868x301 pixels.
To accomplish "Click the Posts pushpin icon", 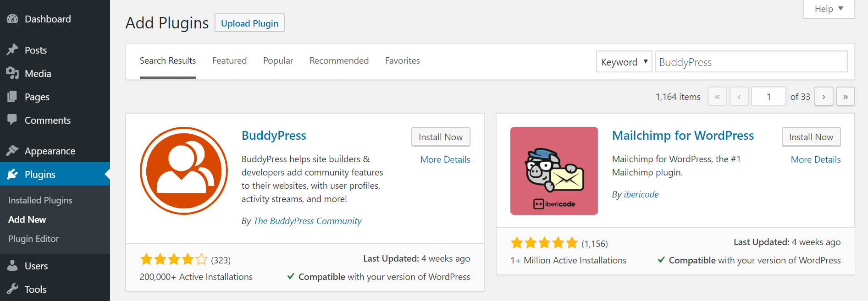I will point(12,49).
